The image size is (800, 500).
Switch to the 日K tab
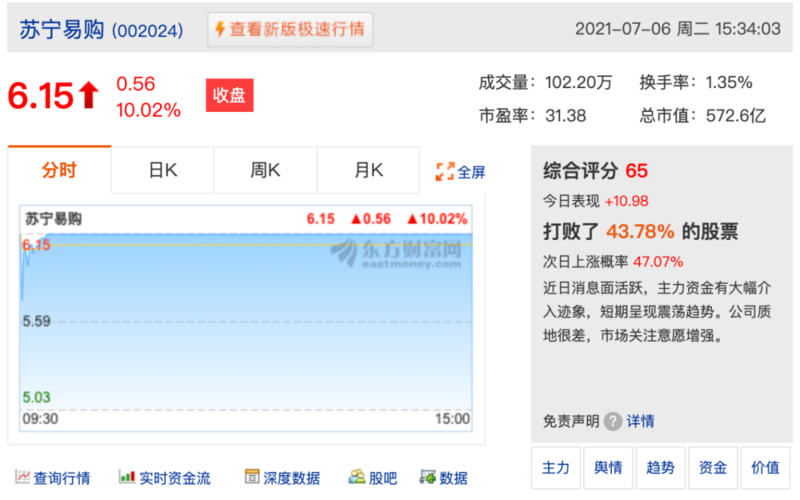click(163, 170)
